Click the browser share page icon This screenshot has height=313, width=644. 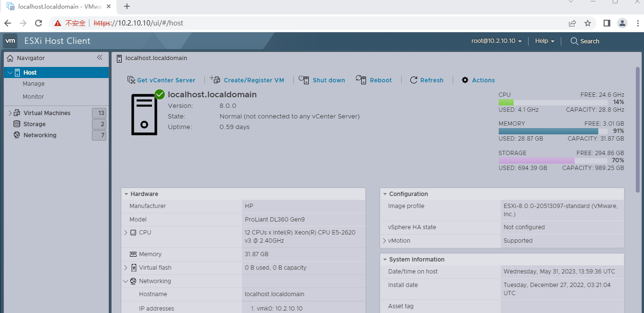coord(572,23)
